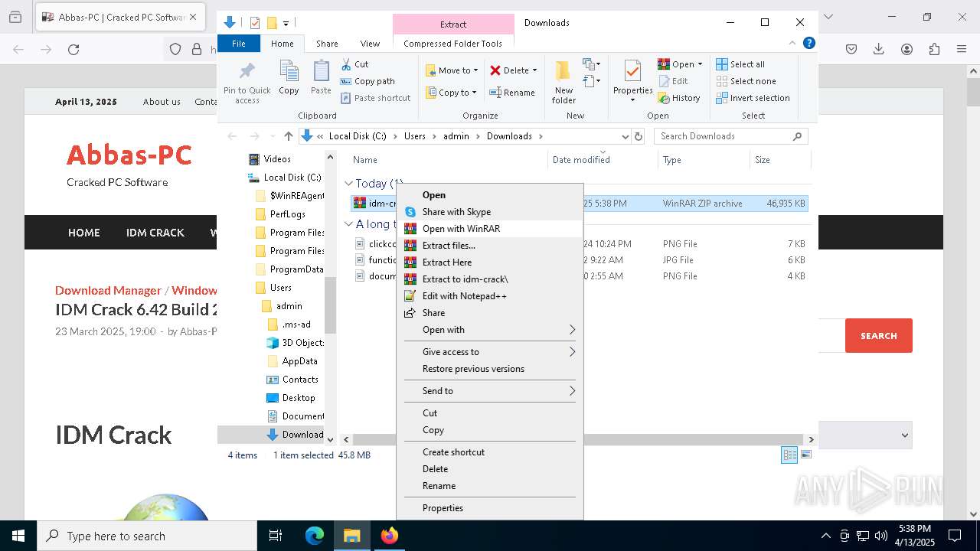
Task: Expand the Give access to submenu
Action: click(x=490, y=352)
